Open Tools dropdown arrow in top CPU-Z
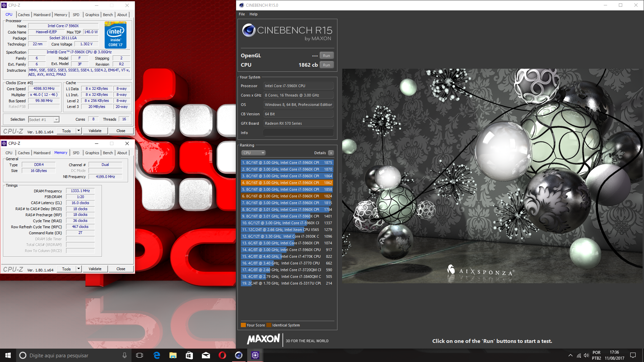Screen dimensions: 644x362 pos(79,131)
